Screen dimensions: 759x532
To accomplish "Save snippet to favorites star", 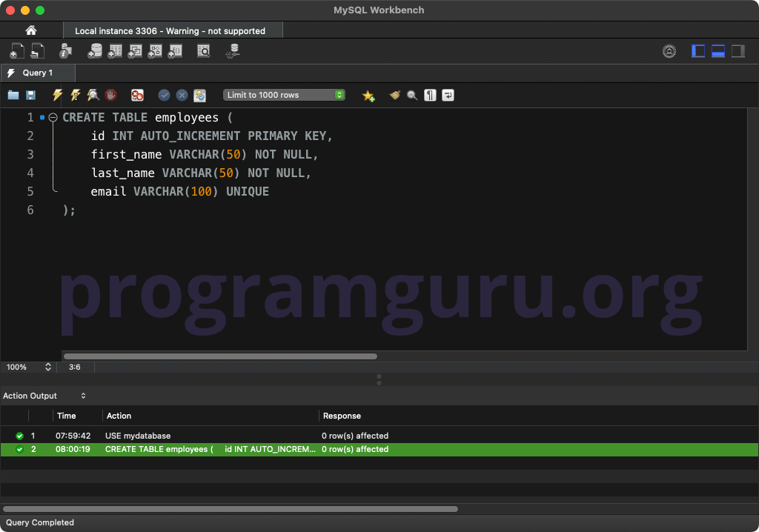I will [368, 96].
